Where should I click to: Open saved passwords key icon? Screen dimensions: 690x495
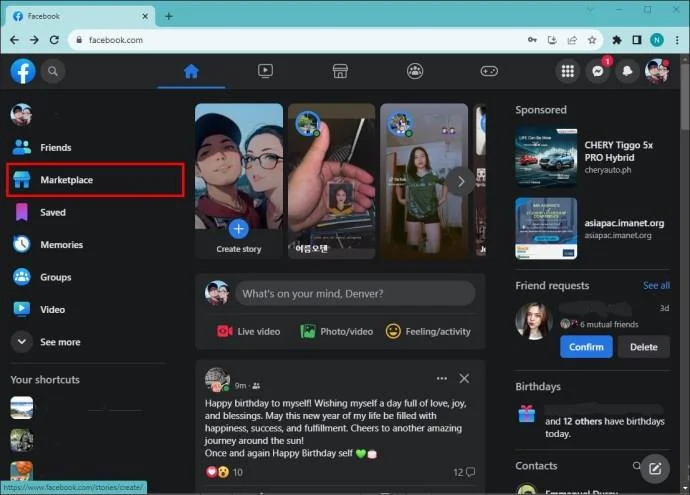532,40
